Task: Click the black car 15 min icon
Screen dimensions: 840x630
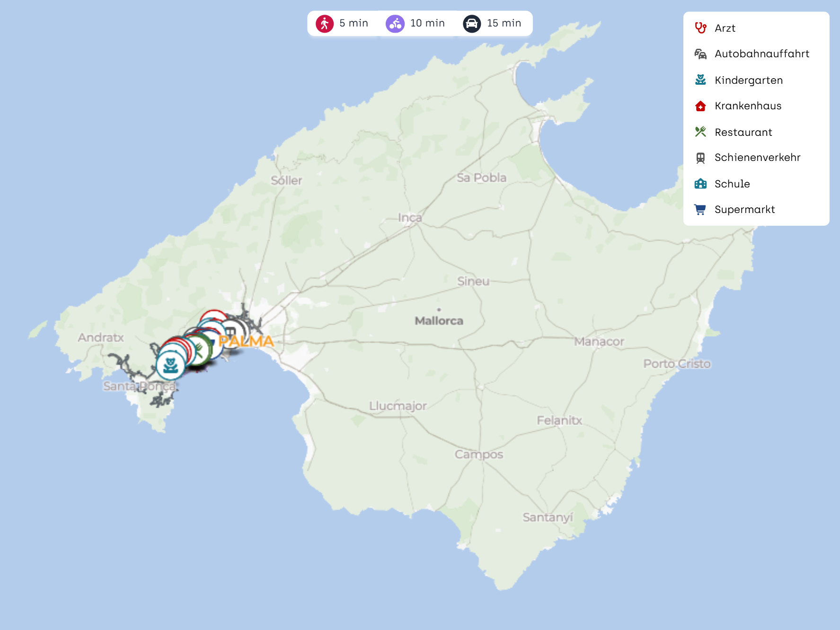Action: coord(472,24)
